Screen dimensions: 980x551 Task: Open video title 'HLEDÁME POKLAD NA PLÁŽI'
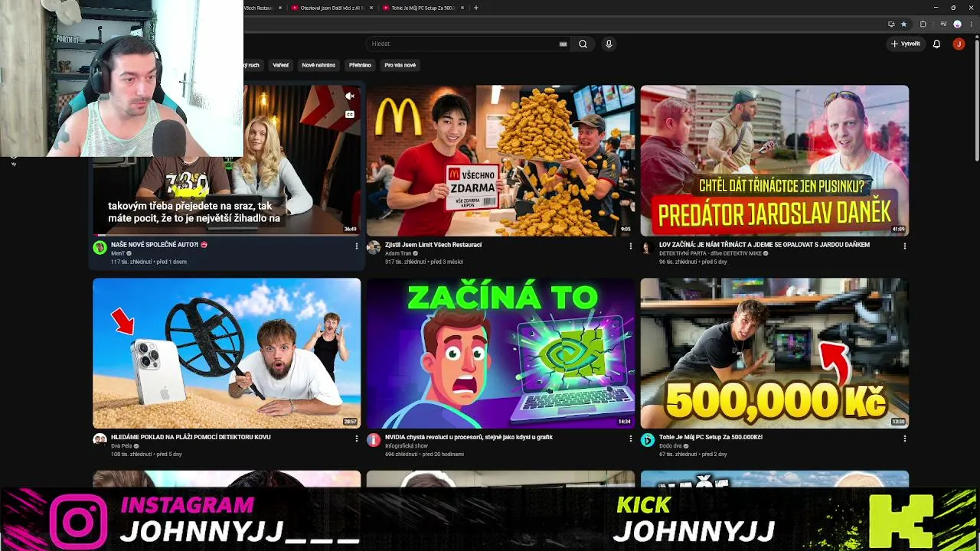(x=191, y=437)
